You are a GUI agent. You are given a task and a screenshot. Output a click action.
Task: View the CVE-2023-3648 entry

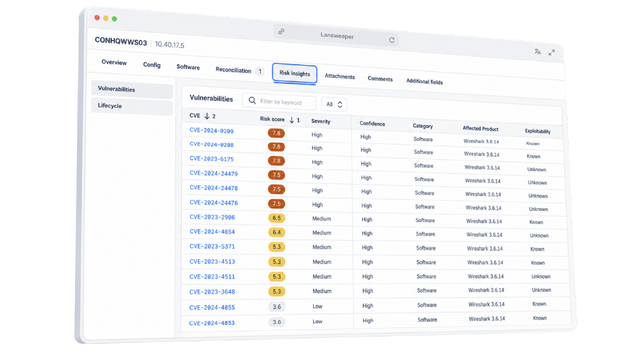coord(212,292)
